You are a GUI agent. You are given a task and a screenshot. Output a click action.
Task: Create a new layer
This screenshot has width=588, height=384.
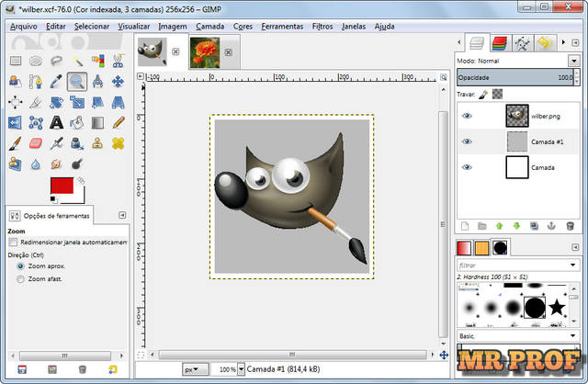pos(465,226)
